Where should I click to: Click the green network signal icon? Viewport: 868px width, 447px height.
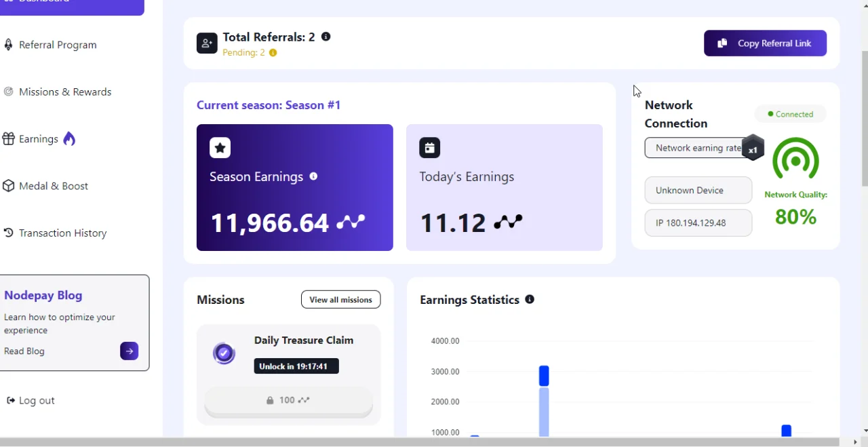[795, 160]
